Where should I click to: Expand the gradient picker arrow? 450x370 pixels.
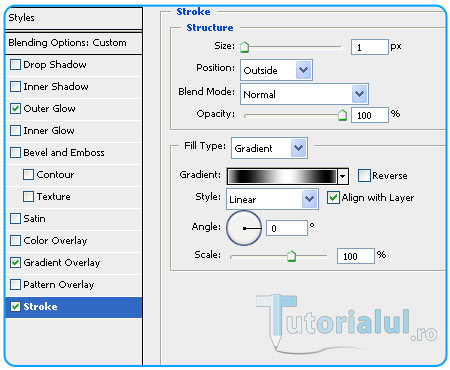click(x=343, y=176)
